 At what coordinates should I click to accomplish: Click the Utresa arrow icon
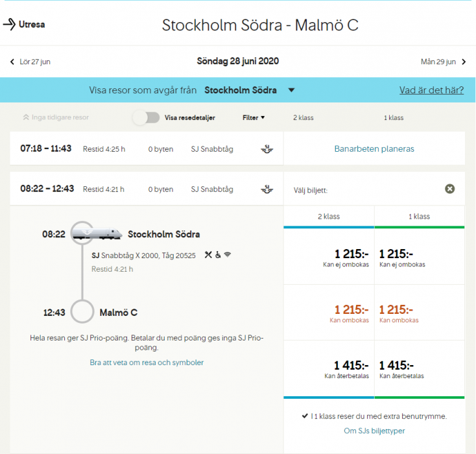[9, 25]
